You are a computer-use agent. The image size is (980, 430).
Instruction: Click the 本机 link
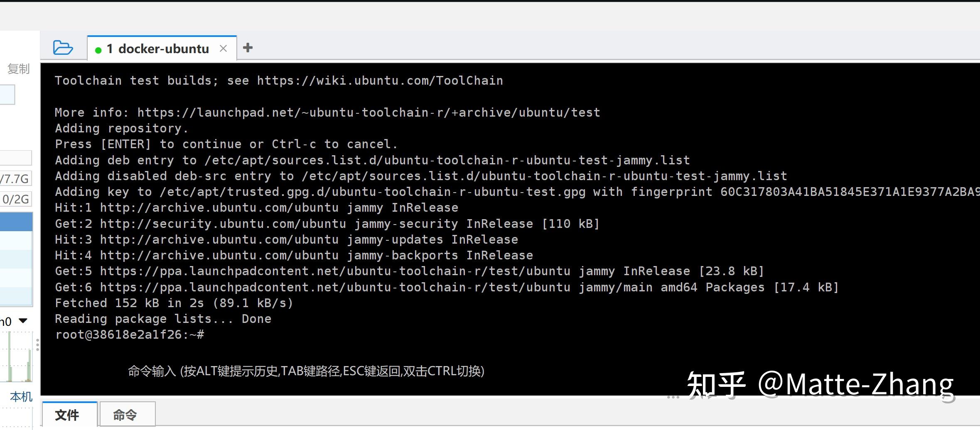click(21, 397)
